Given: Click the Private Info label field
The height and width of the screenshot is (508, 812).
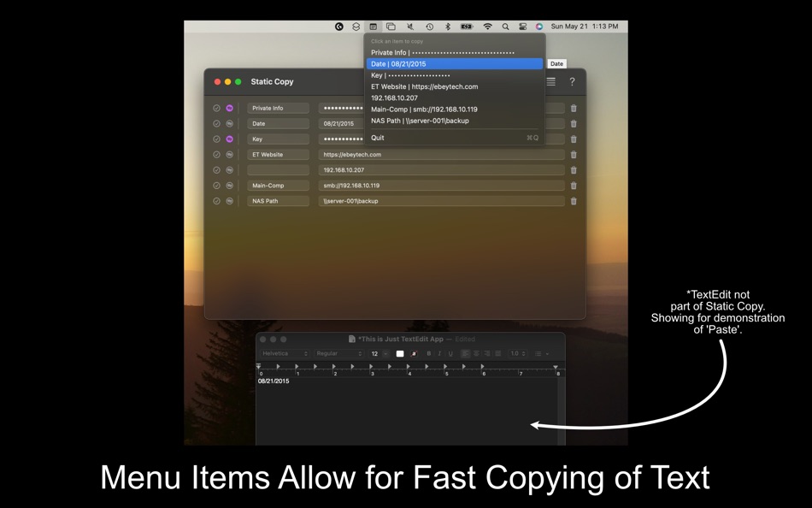Looking at the screenshot, I should click(278, 109).
